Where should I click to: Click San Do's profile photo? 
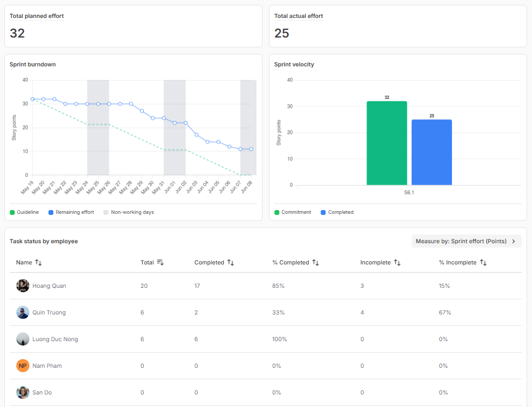(x=23, y=392)
